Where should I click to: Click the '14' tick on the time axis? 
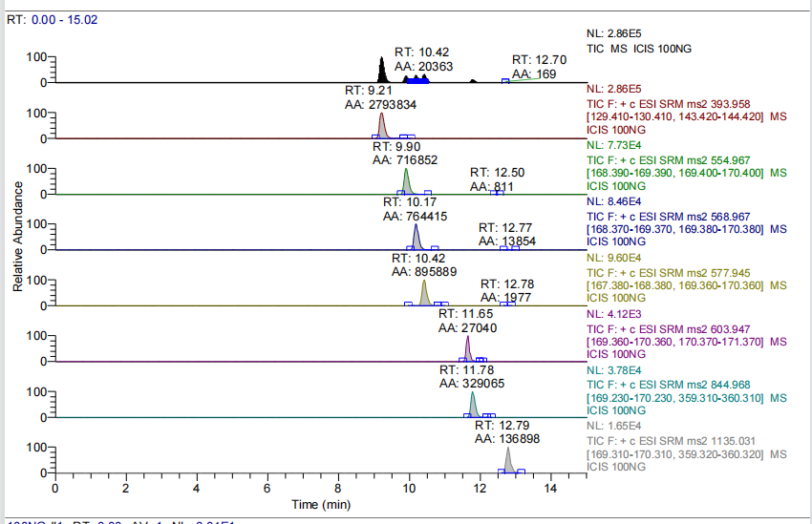point(550,489)
